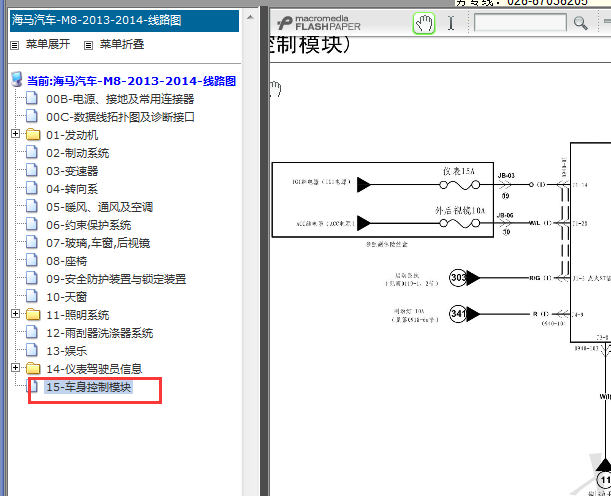Click the document icon of 09-安全防护装置
The image size is (611, 496).
pos(32,278)
